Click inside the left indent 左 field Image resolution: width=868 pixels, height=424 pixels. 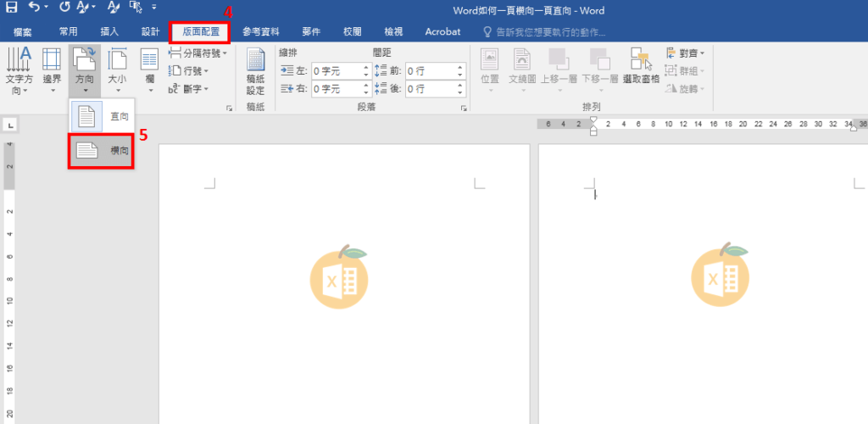pos(339,70)
